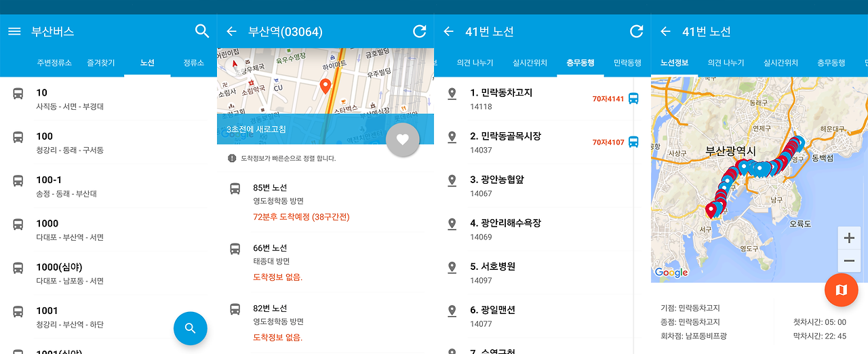Select the 노선 tab in 부산버스
Viewport: 868px width, 354px height.
[x=147, y=62]
